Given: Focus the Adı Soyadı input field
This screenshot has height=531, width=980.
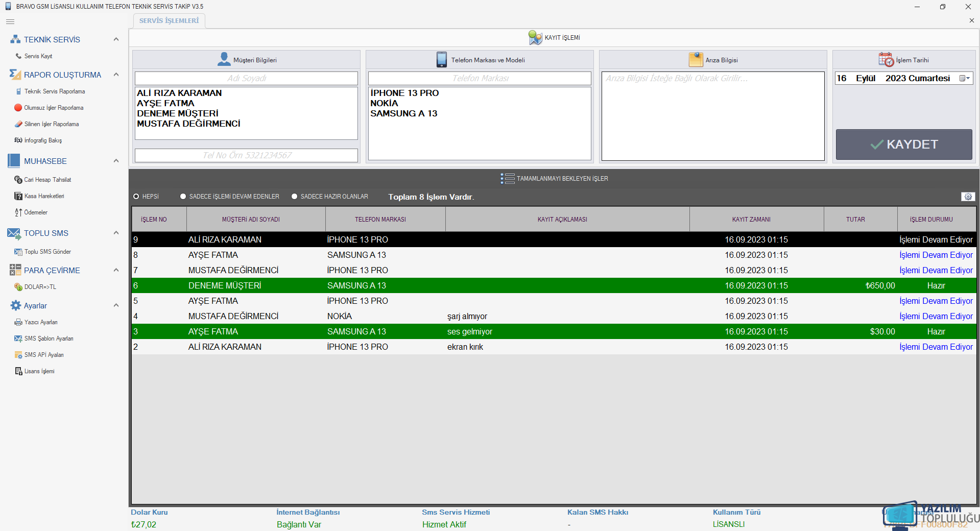Looking at the screenshot, I should coord(246,78).
